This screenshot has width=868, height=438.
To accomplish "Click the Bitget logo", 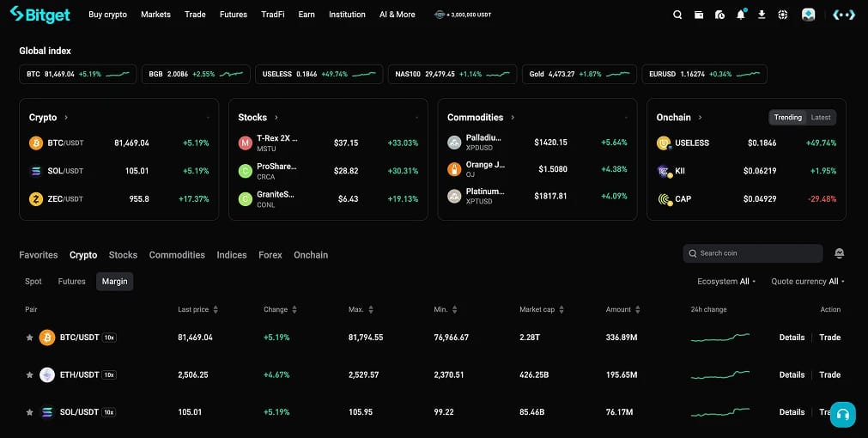I will point(39,15).
